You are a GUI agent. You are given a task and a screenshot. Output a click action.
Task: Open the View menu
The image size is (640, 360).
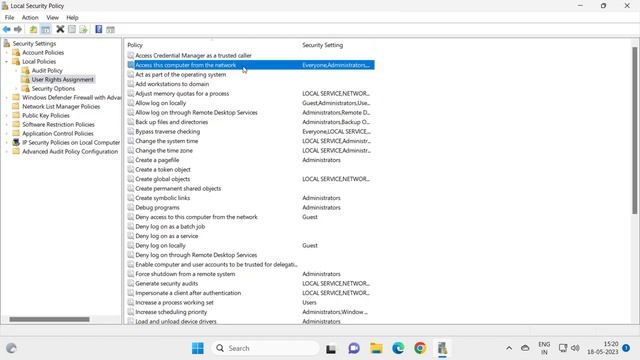[52, 18]
